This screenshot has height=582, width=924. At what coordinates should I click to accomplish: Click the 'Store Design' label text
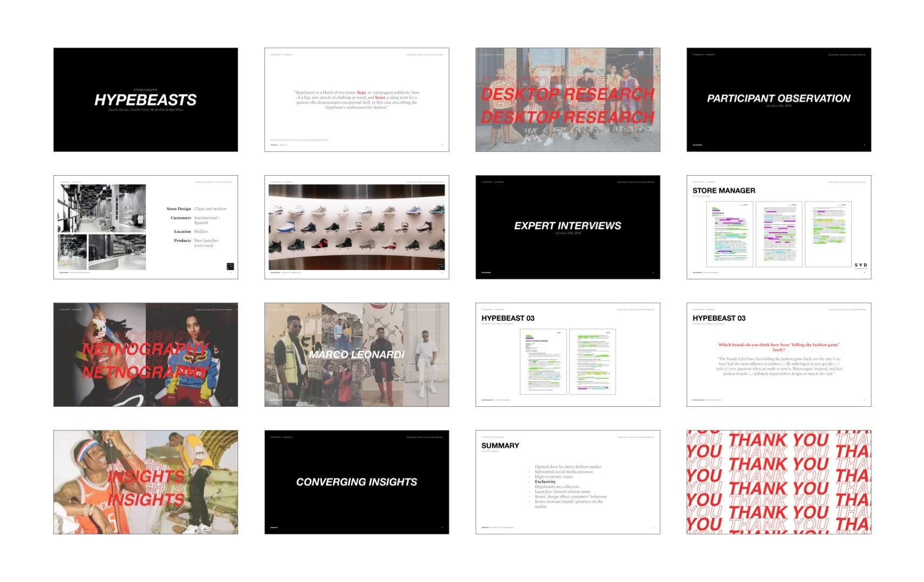click(x=178, y=209)
